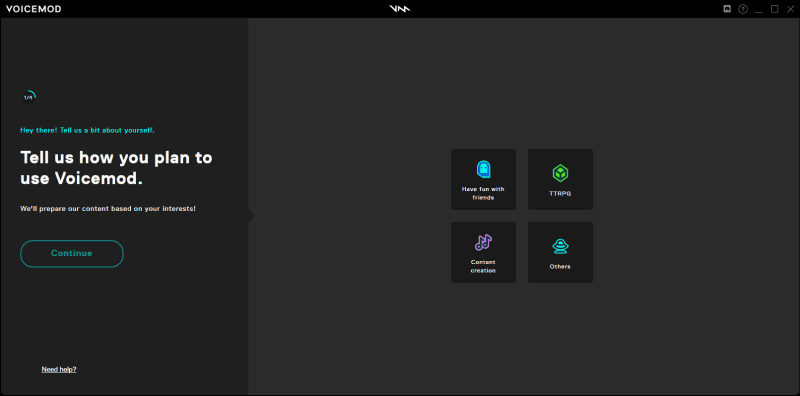The image size is (800, 396).
Task: Click the Continue button
Action: coord(72,254)
